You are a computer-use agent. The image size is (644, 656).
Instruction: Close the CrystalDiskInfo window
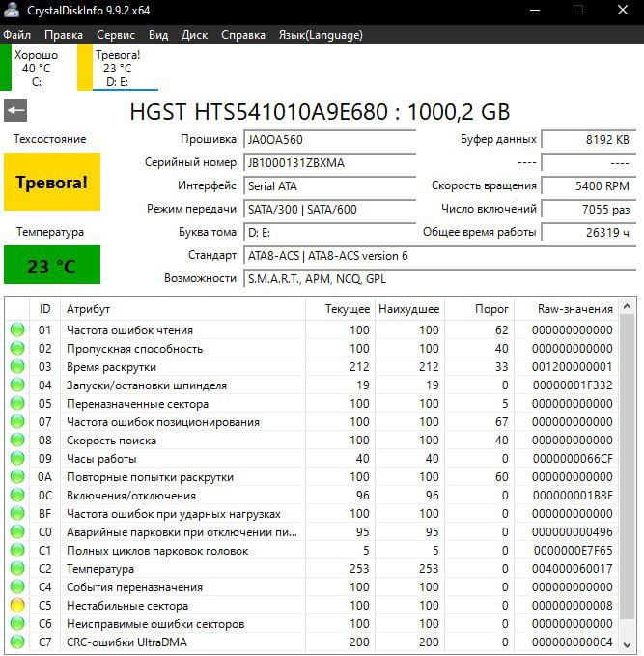coord(623,10)
